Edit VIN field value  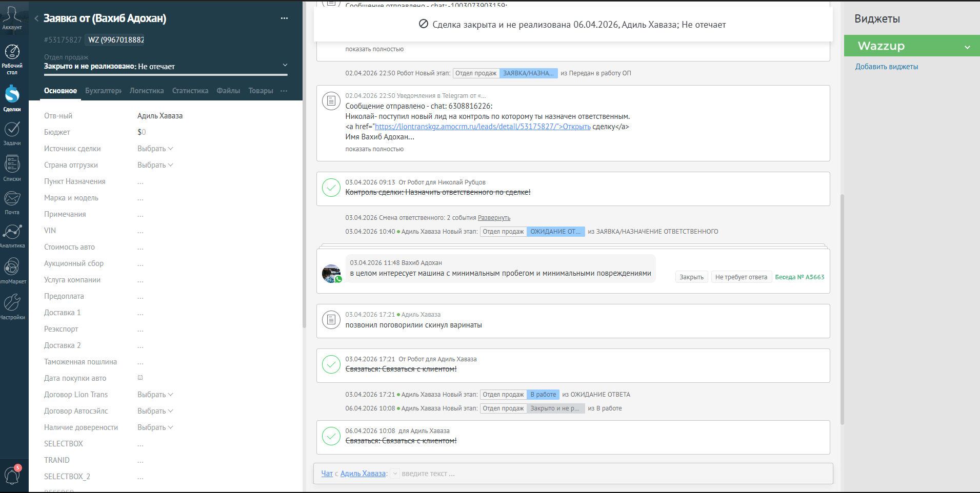141,231
